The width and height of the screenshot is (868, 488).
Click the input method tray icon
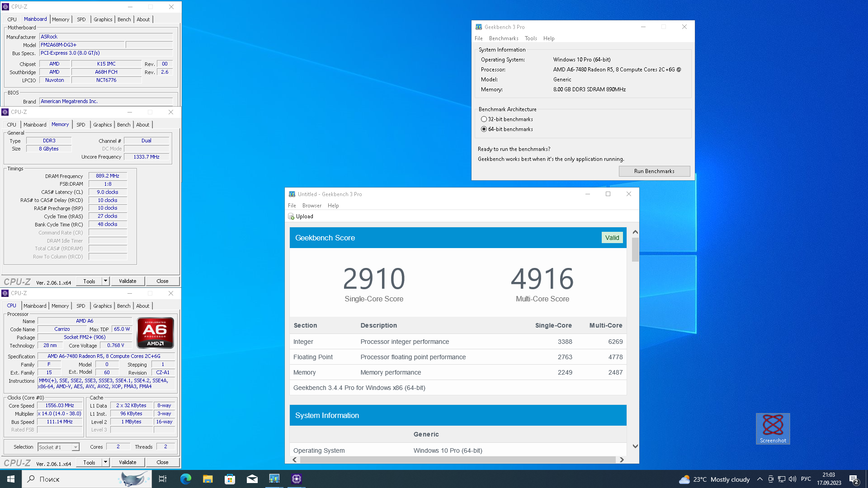tap(771, 479)
